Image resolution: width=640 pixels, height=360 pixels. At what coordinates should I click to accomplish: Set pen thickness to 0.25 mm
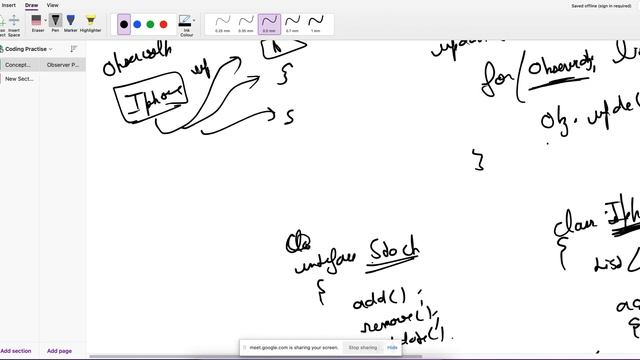(x=222, y=24)
